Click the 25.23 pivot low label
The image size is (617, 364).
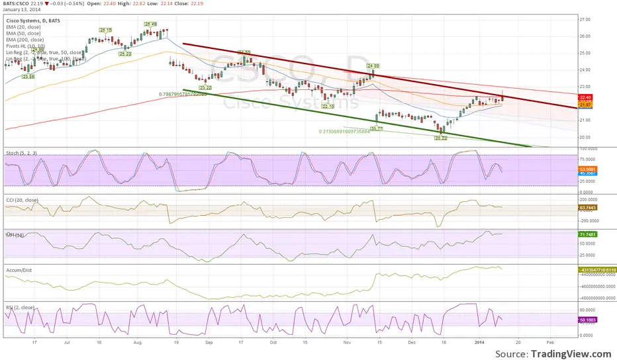125,54
